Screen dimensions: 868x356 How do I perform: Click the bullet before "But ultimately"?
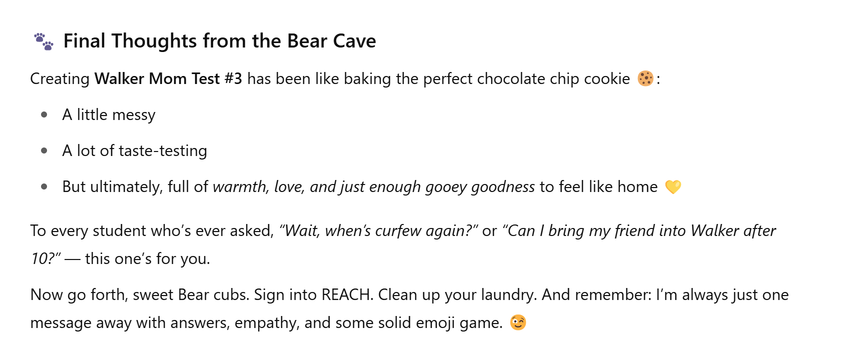pyautogui.click(x=44, y=187)
